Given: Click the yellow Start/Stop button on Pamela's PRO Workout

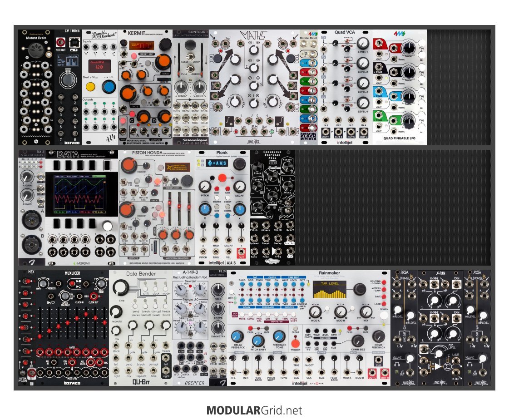Looking at the screenshot, I should tap(90, 87).
